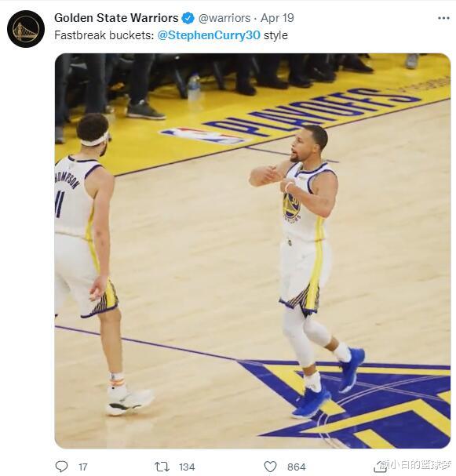Click the Golden State Warriors display name
This screenshot has width=456, height=476.
(116, 18)
